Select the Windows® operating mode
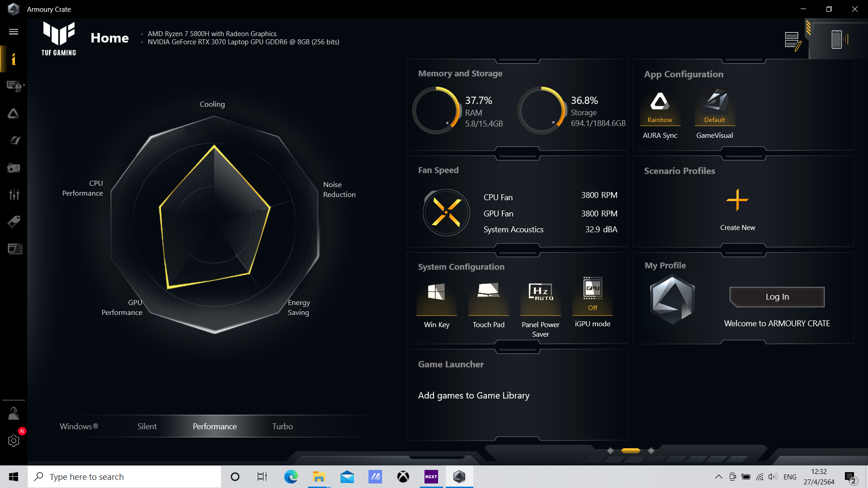 point(79,426)
